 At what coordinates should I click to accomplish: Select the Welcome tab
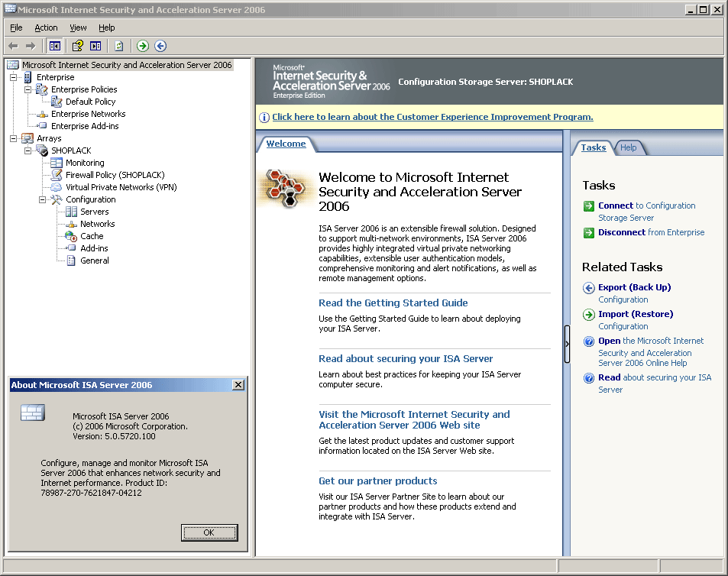click(286, 144)
